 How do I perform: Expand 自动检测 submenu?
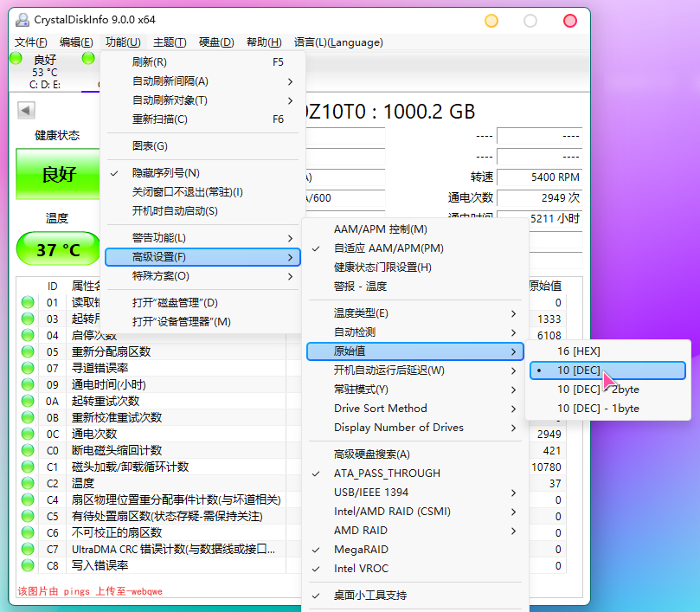pos(415,332)
